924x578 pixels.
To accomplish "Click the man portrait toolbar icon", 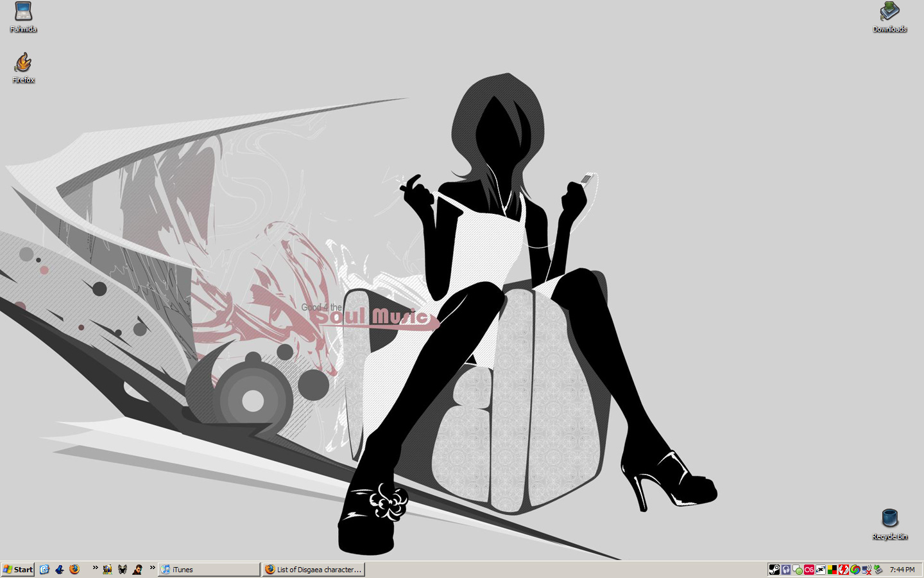I will click(137, 569).
